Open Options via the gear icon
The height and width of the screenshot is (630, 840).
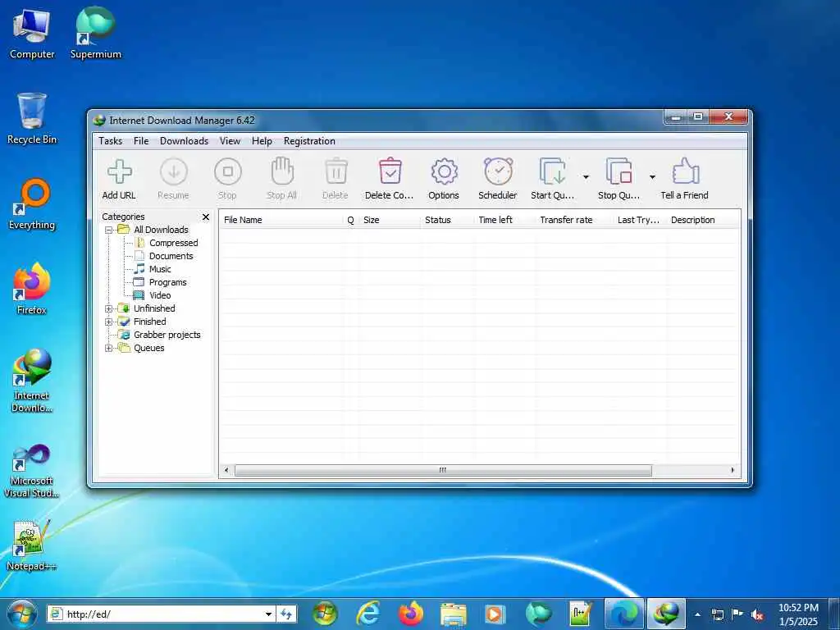[x=444, y=171]
